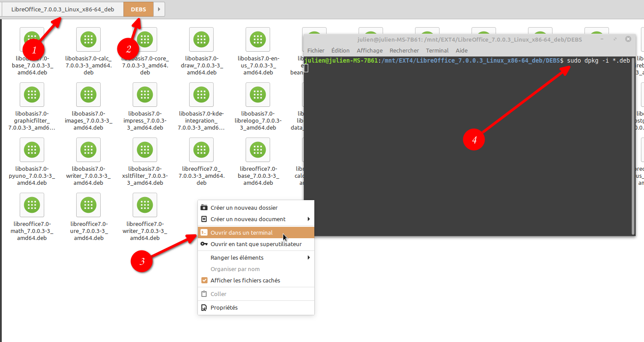
Task: Select the libreoffice7.0_7.0.0.3-3_amd64.deb file icon
Action: click(x=201, y=150)
